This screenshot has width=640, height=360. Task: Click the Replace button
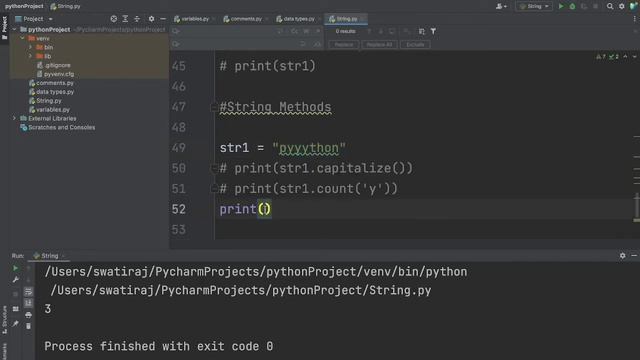click(x=344, y=44)
